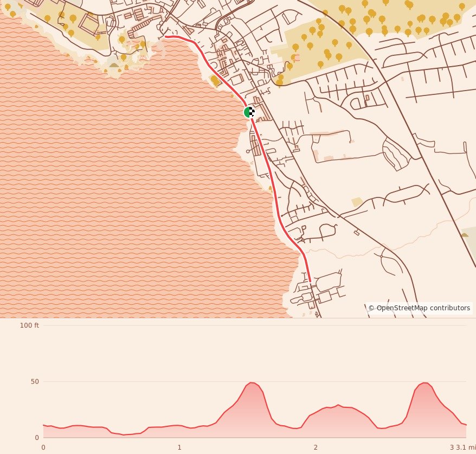
Task: Click the 2 mile tick label
Action: pos(316,447)
